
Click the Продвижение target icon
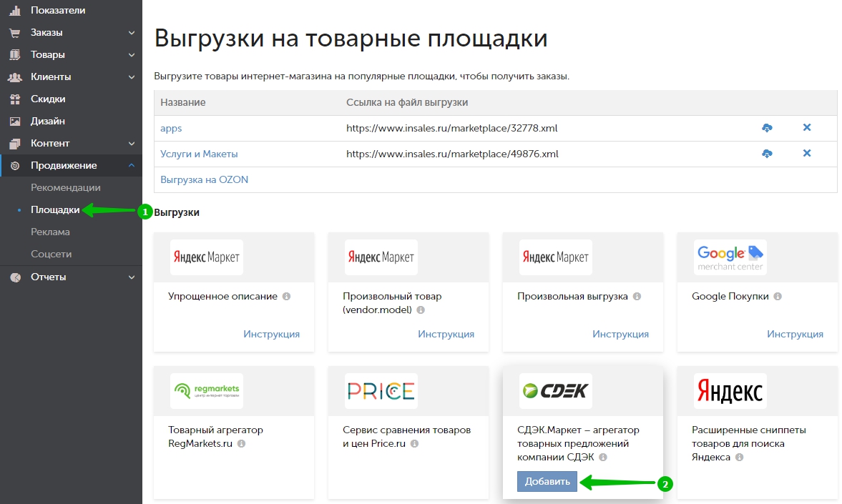pyautogui.click(x=15, y=166)
